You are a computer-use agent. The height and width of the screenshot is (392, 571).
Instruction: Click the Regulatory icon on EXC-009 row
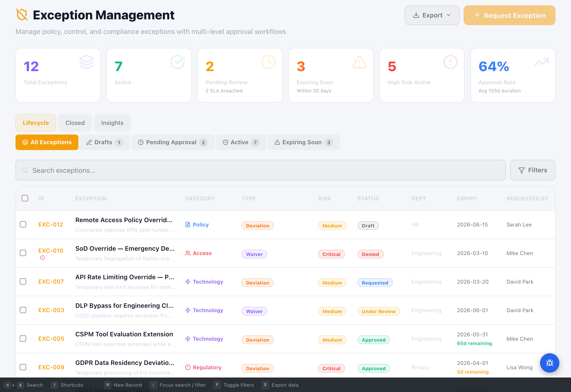coord(188,367)
